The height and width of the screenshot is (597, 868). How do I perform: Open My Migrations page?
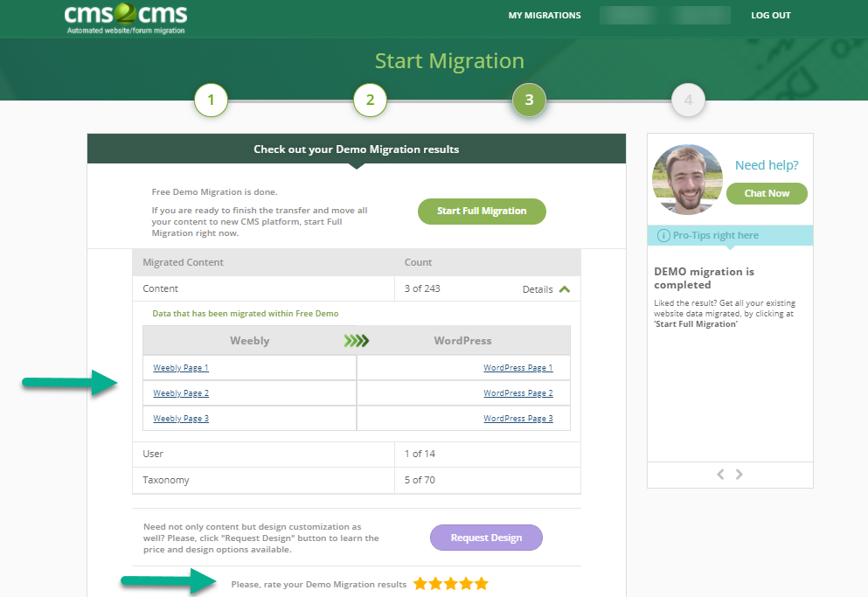[545, 16]
